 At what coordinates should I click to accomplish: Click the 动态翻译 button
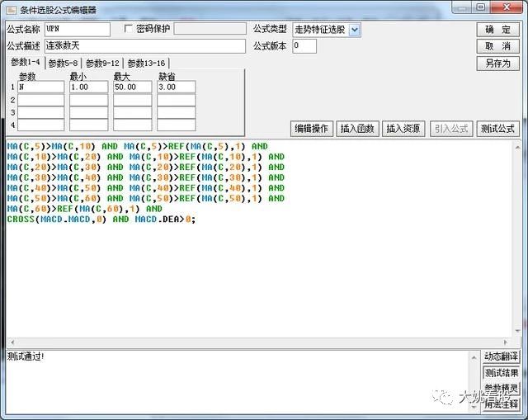coord(501,356)
